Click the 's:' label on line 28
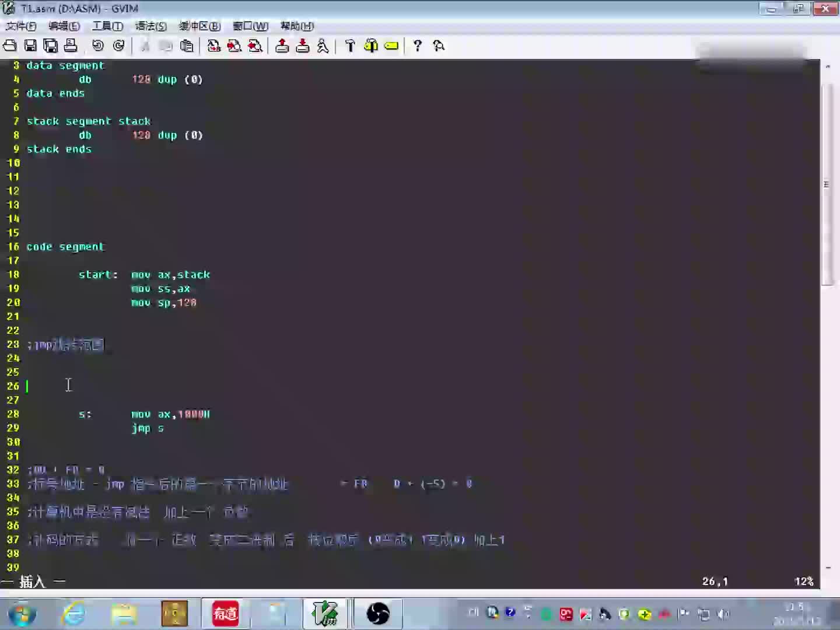The height and width of the screenshot is (630, 840). point(85,414)
